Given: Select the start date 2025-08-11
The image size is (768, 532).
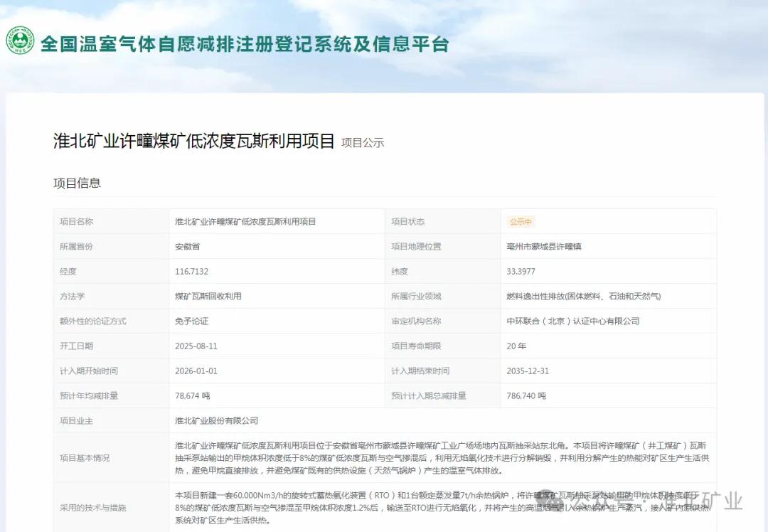Looking at the screenshot, I should tap(196, 346).
